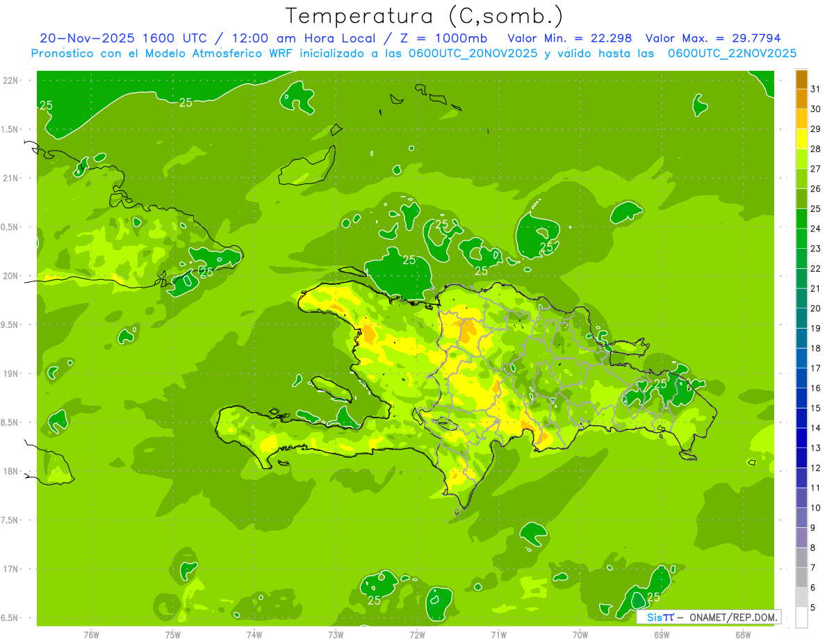834x644 pixels.
Task: Click the '0600UTC_22NOV2025' valid-until time
Action: point(732,53)
